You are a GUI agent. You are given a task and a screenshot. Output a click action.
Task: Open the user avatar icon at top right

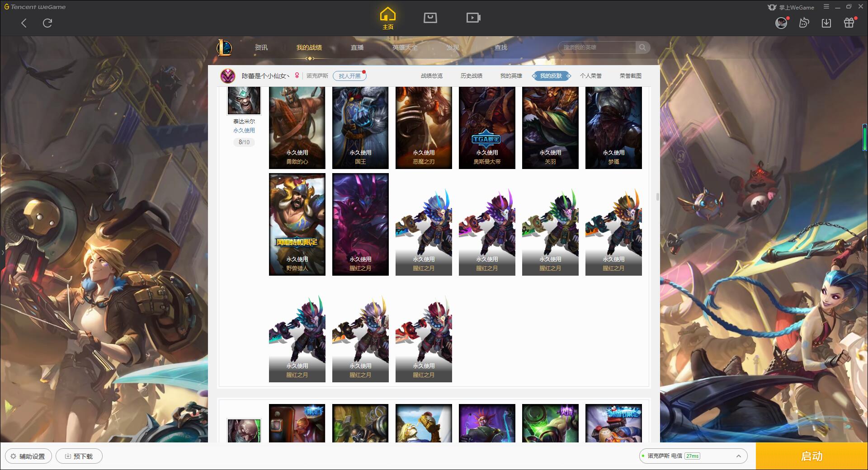coord(781,23)
